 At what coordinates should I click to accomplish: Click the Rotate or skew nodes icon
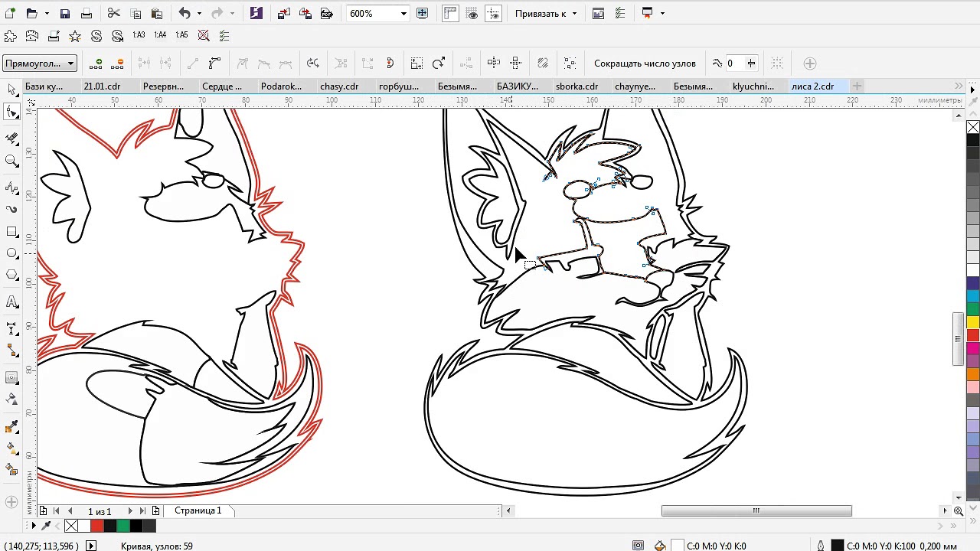click(x=438, y=64)
